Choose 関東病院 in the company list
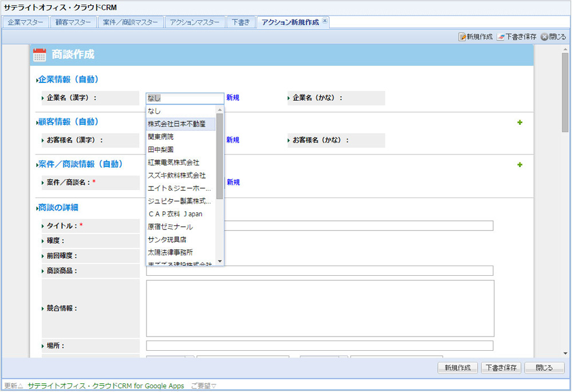Viewport: 572px width, 392px height. (x=161, y=137)
